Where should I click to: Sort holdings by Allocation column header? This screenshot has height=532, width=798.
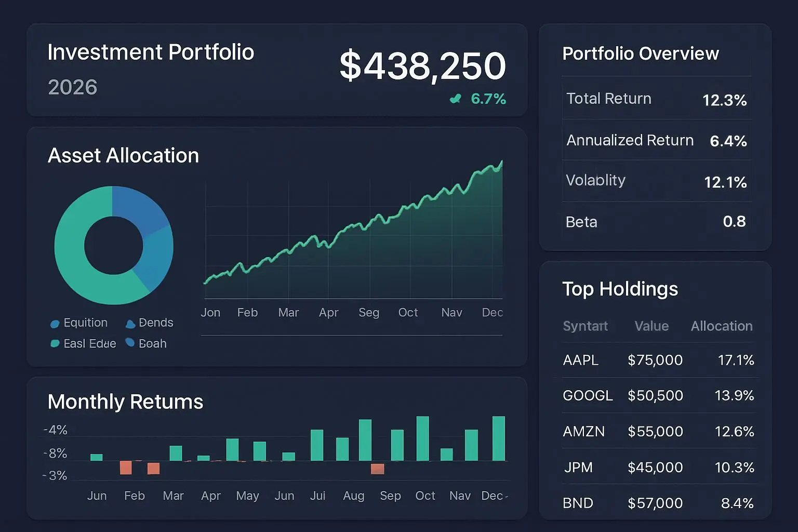coord(721,326)
